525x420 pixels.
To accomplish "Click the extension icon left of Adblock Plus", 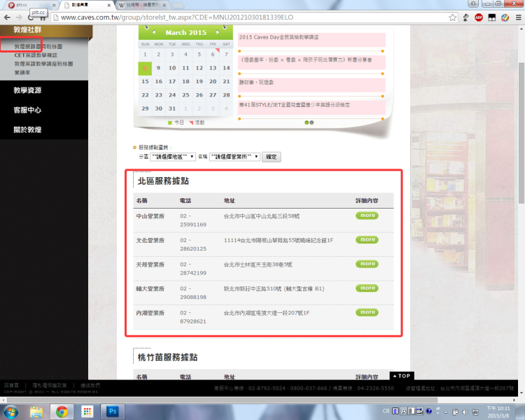I will (465, 17).
